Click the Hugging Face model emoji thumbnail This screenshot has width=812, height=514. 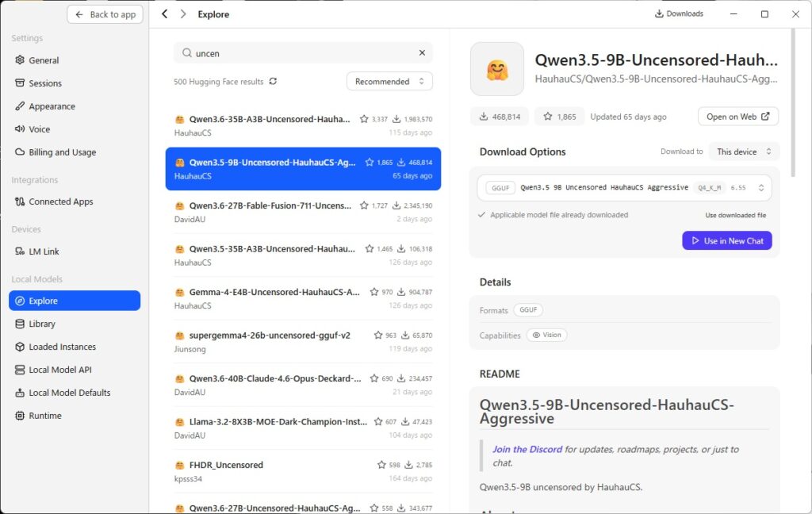[496, 70]
